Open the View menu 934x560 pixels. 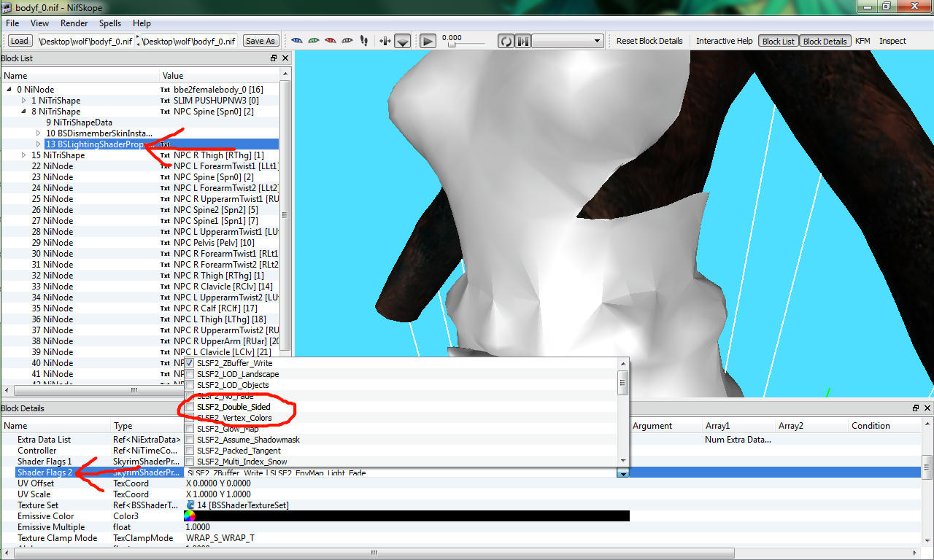coord(39,23)
